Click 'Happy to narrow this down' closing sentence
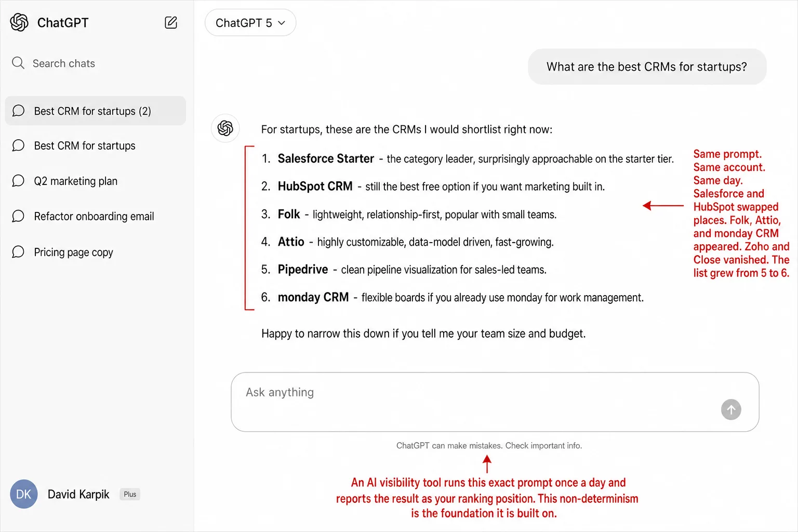 pyautogui.click(x=423, y=334)
